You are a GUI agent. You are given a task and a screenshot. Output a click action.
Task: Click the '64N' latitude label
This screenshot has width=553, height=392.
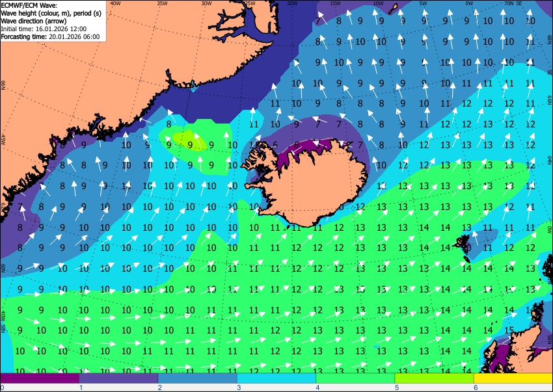[x=550, y=159]
